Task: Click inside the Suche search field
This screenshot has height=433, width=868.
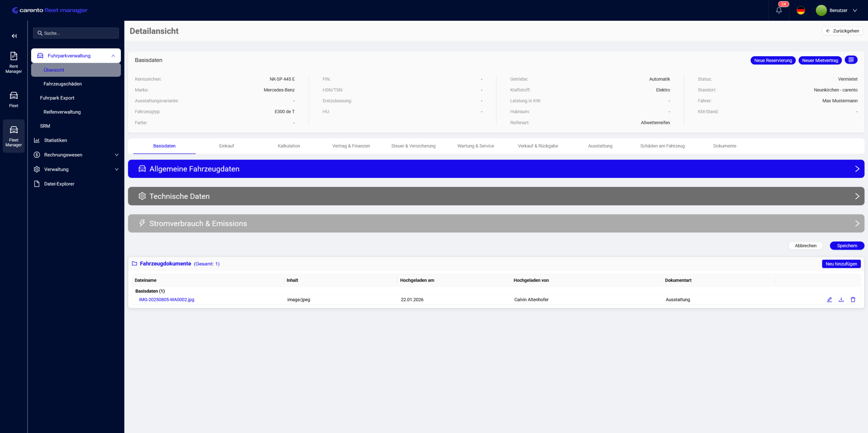Action: (x=76, y=33)
